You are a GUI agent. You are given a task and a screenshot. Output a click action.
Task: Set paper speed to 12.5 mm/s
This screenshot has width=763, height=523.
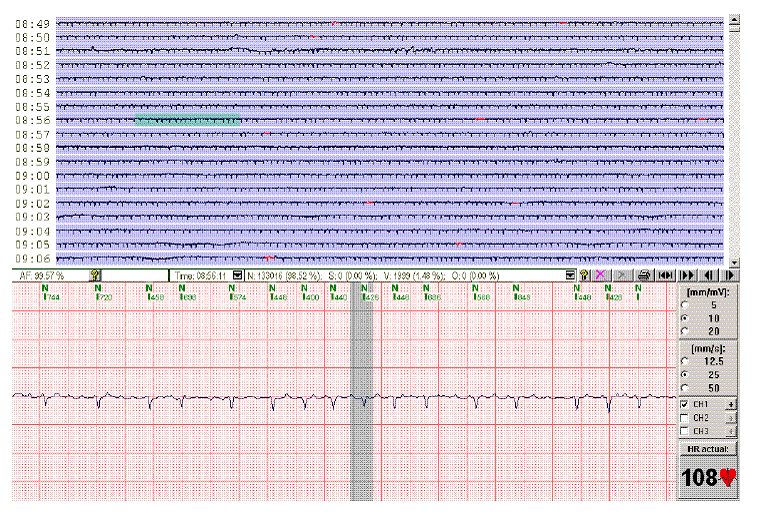point(684,360)
